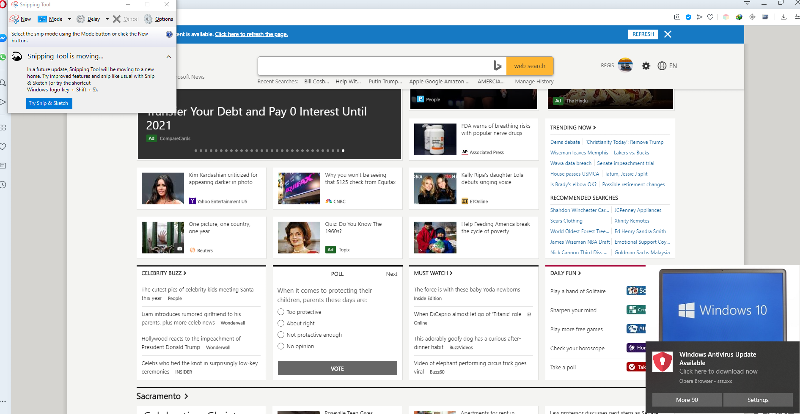Open the language globe EN selector
The image size is (800, 414).
coord(667,66)
